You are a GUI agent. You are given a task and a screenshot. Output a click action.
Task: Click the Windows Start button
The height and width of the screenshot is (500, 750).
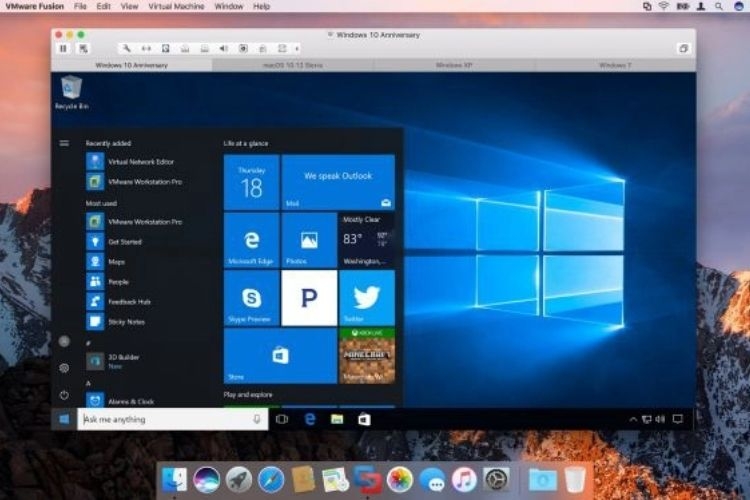tap(64, 419)
